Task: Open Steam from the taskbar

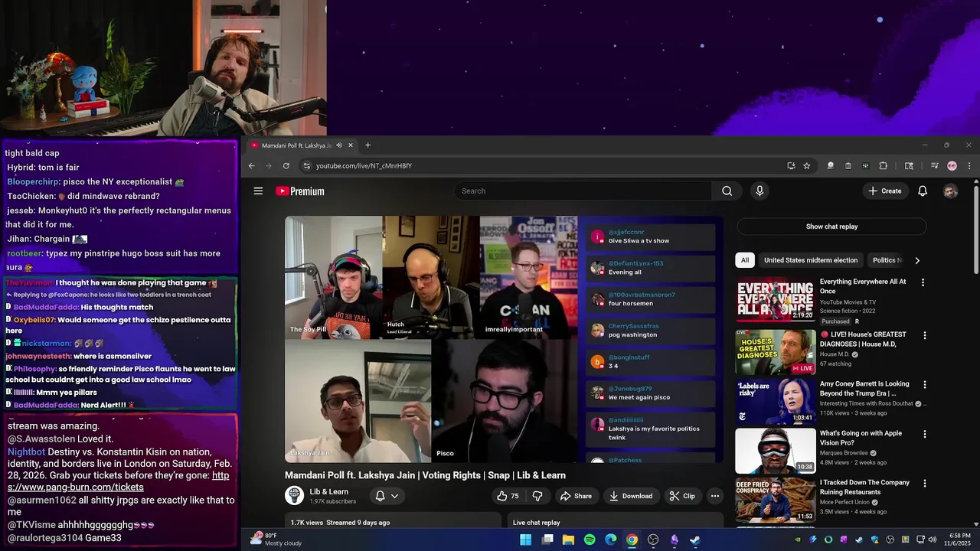Action: pyautogui.click(x=695, y=540)
